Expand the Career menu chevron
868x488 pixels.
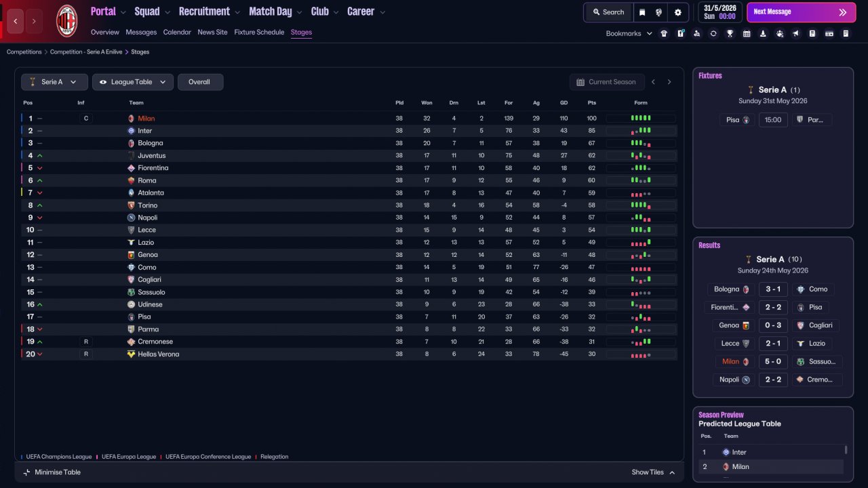(382, 12)
